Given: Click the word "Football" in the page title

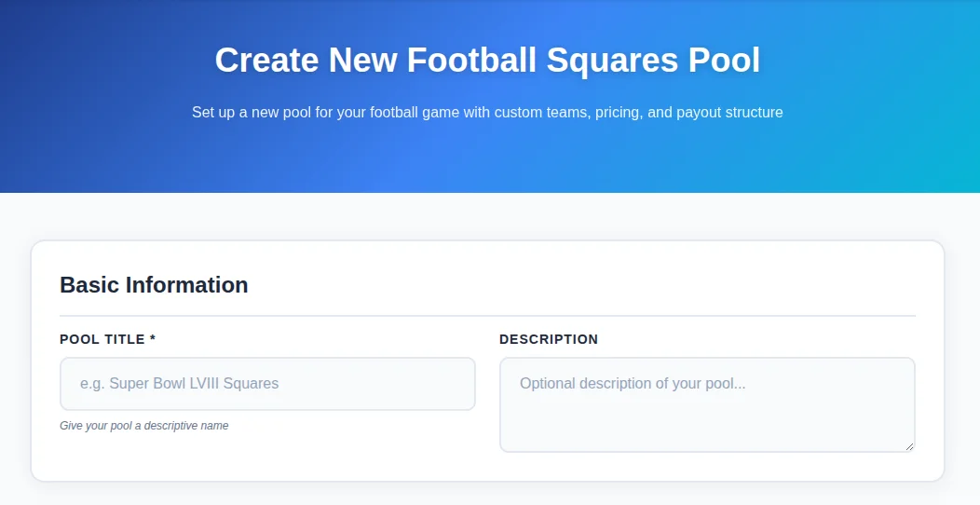Looking at the screenshot, I should click(x=471, y=61).
